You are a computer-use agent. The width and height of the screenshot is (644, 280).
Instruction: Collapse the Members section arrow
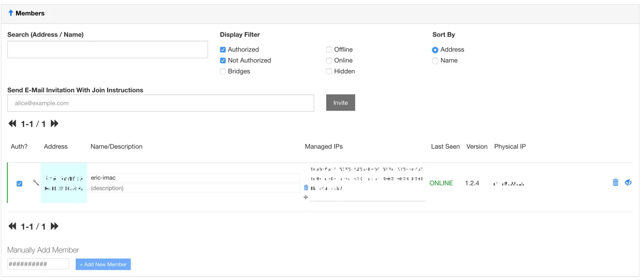(x=11, y=13)
